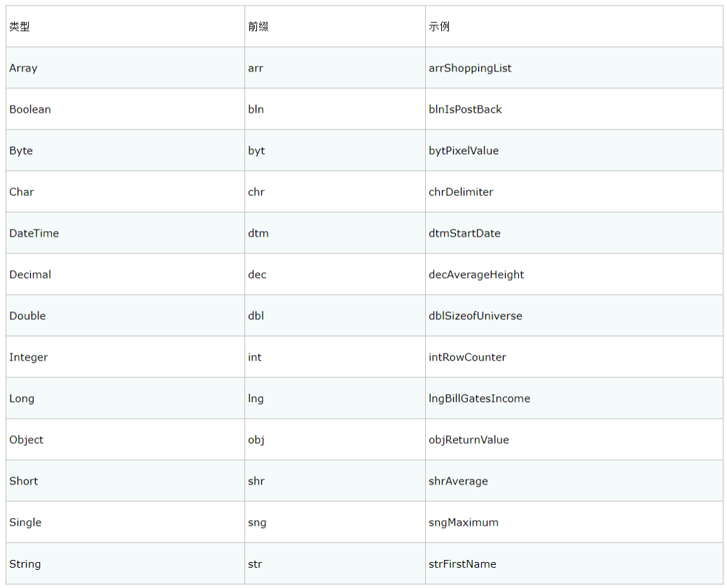Screen dimensions: 727x588
Task: Select the lngBillGatesIncome example text
Action: pyautogui.click(x=479, y=398)
